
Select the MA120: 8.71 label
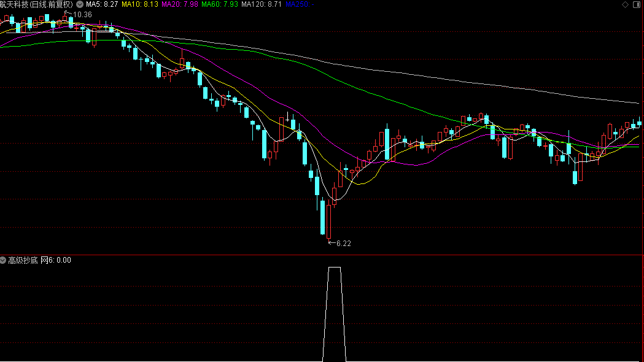[x=261, y=4]
